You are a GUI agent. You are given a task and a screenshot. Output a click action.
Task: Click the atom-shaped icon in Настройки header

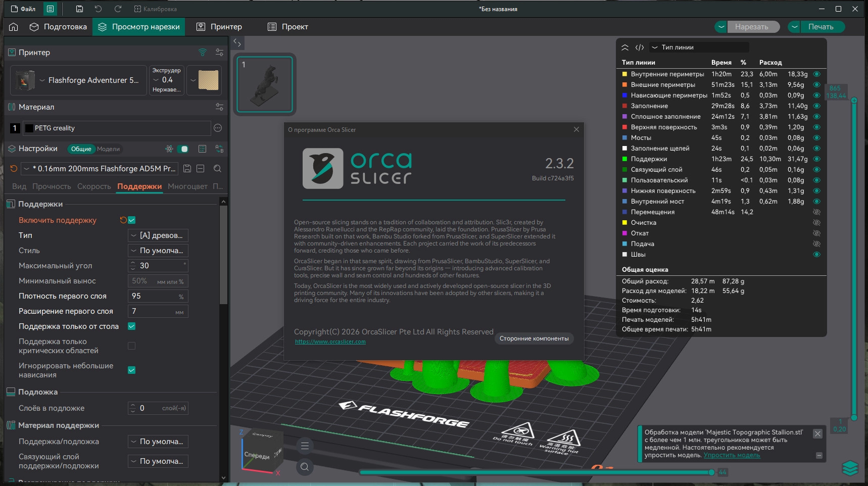tap(169, 149)
